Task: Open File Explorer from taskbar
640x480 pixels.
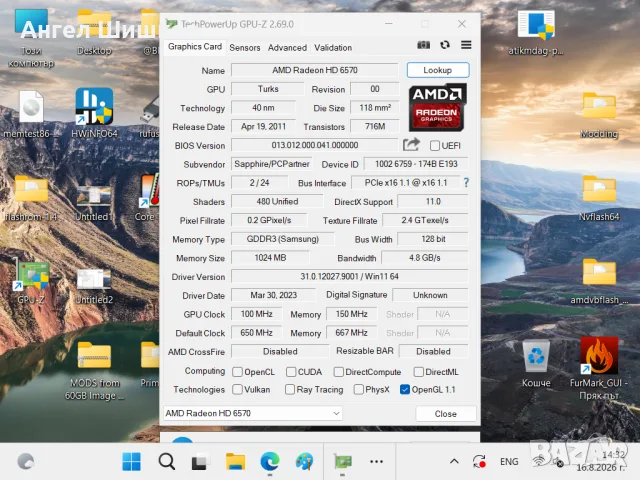Action: [x=235, y=462]
